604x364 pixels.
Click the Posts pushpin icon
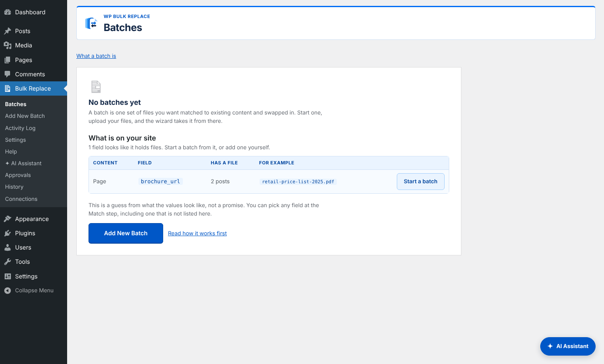pos(8,31)
